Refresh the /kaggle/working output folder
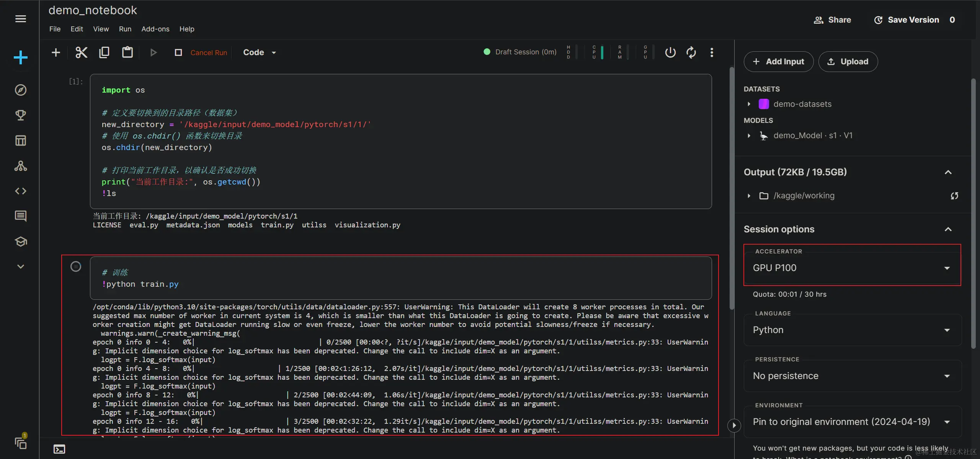Image resolution: width=980 pixels, height=459 pixels. point(954,196)
